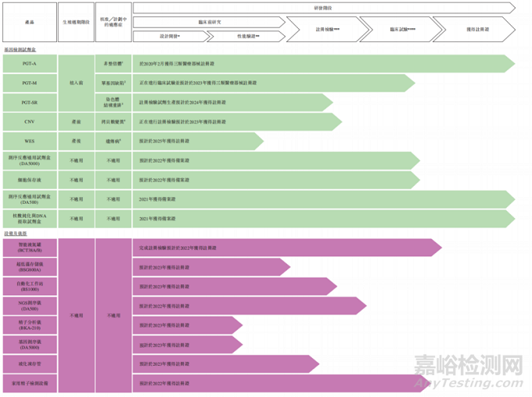Select the 研發階段 header arrow
Image resolution: width=532 pixels, height=397 pixels.
(323, 8)
